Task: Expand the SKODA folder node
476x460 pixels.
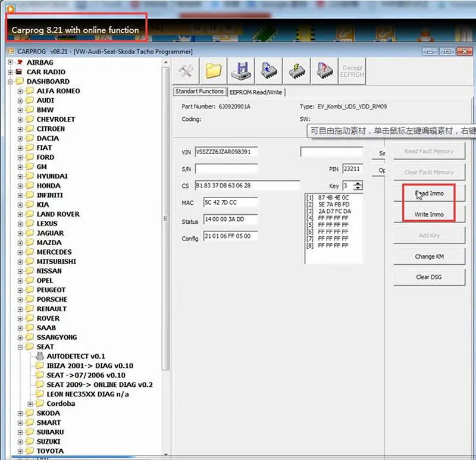Action: coord(20,413)
